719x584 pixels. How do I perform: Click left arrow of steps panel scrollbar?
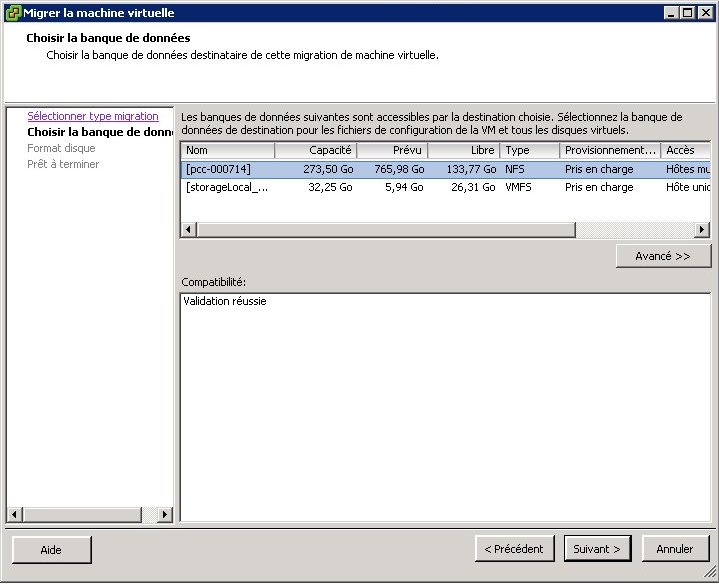[x=13, y=514]
